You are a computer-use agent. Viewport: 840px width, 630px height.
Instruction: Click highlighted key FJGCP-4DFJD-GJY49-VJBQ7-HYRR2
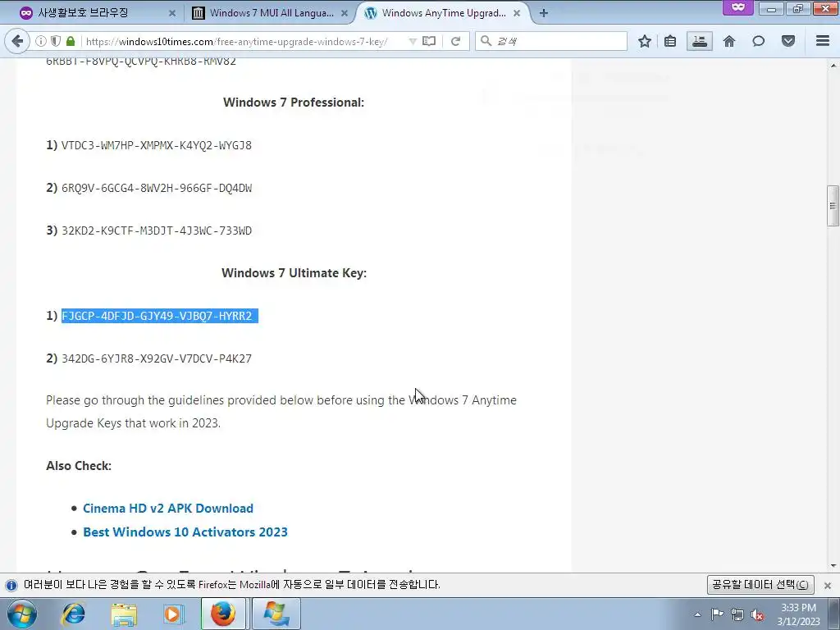159,316
